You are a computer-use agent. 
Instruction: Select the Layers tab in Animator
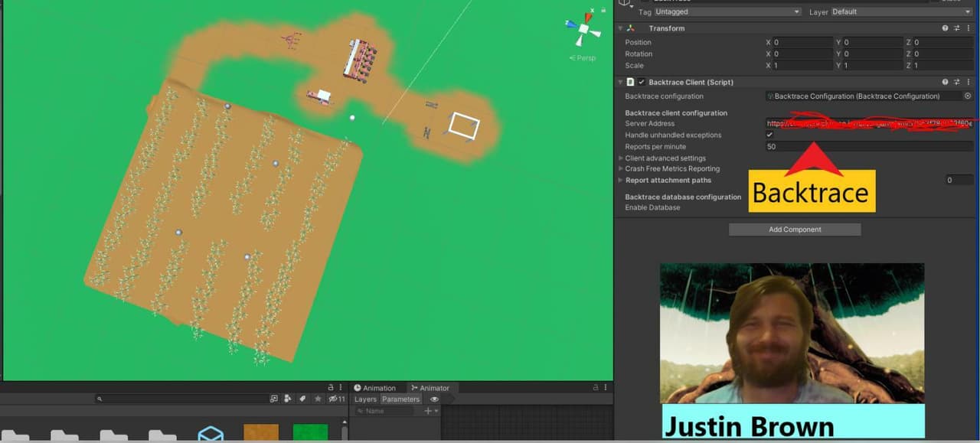click(365, 399)
